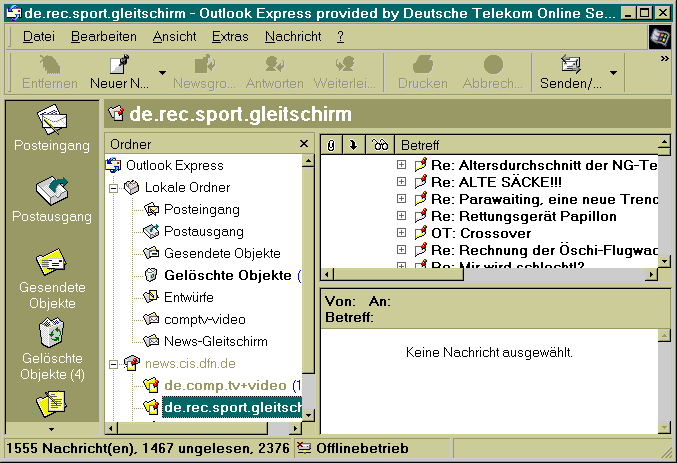Open message OT: Crossover
677x463 pixels.
tap(481, 233)
